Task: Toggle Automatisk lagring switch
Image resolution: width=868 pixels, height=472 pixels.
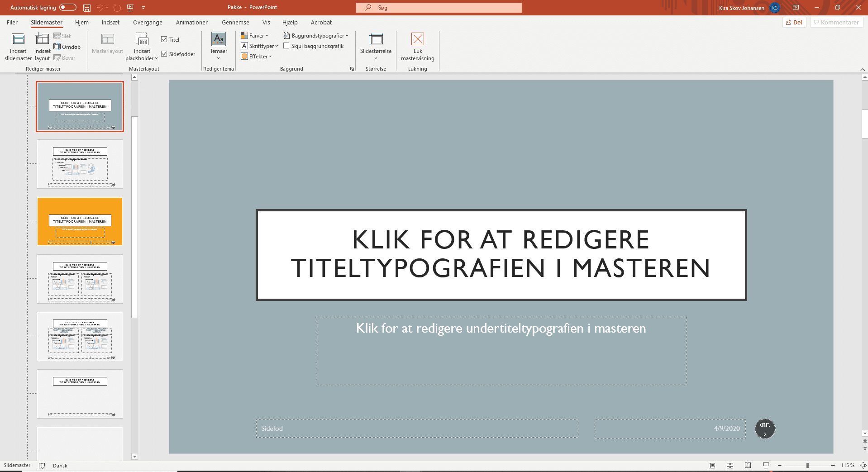Action: [x=68, y=8]
